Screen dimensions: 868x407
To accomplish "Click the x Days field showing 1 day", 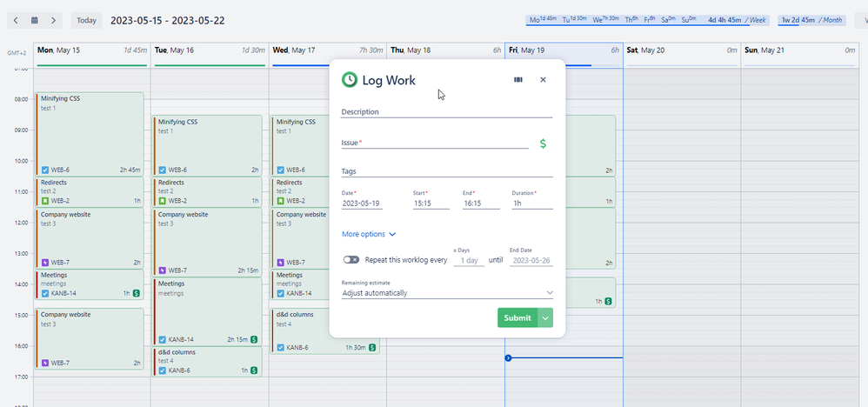I will (469, 260).
